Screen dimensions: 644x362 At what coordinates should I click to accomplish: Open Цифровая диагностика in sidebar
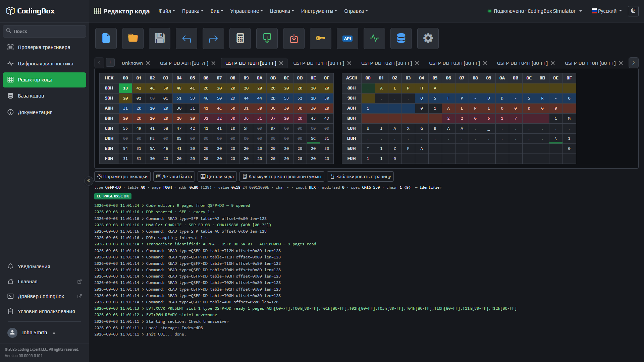click(x=44, y=64)
